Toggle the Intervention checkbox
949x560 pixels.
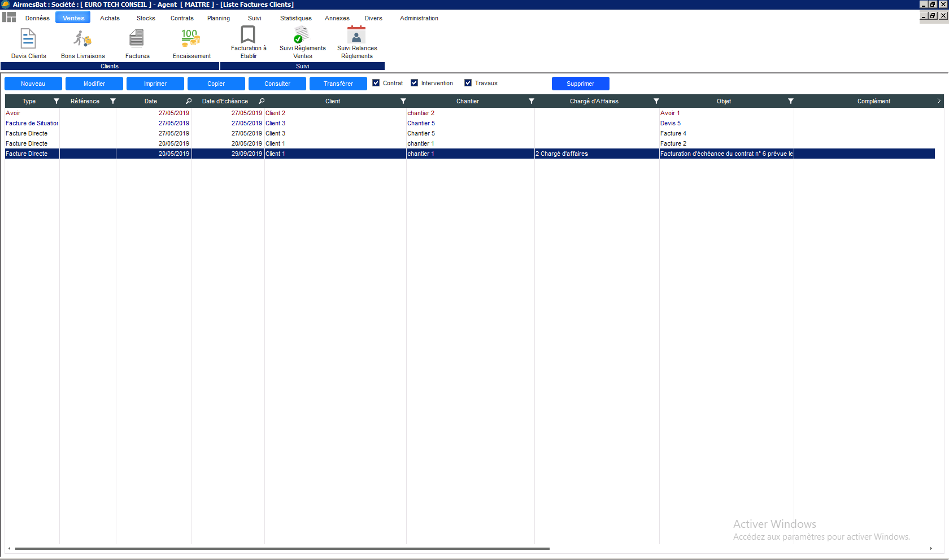(x=415, y=83)
